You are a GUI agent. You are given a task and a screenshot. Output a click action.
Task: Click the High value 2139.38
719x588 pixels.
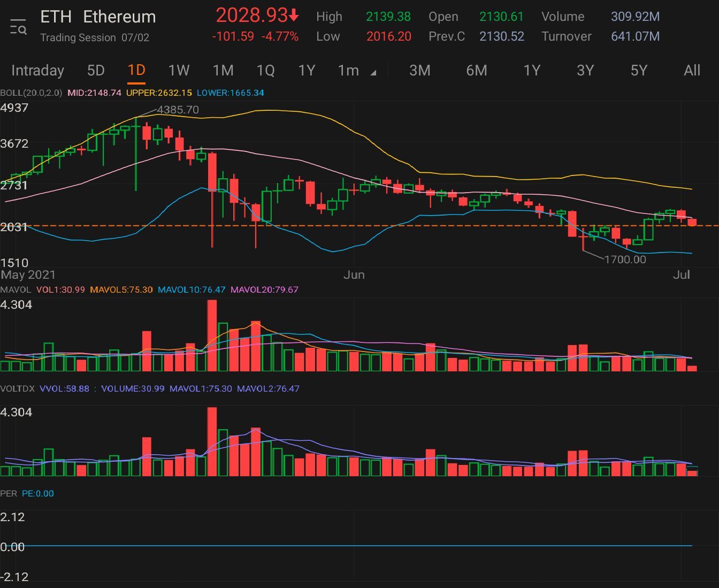(x=388, y=17)
